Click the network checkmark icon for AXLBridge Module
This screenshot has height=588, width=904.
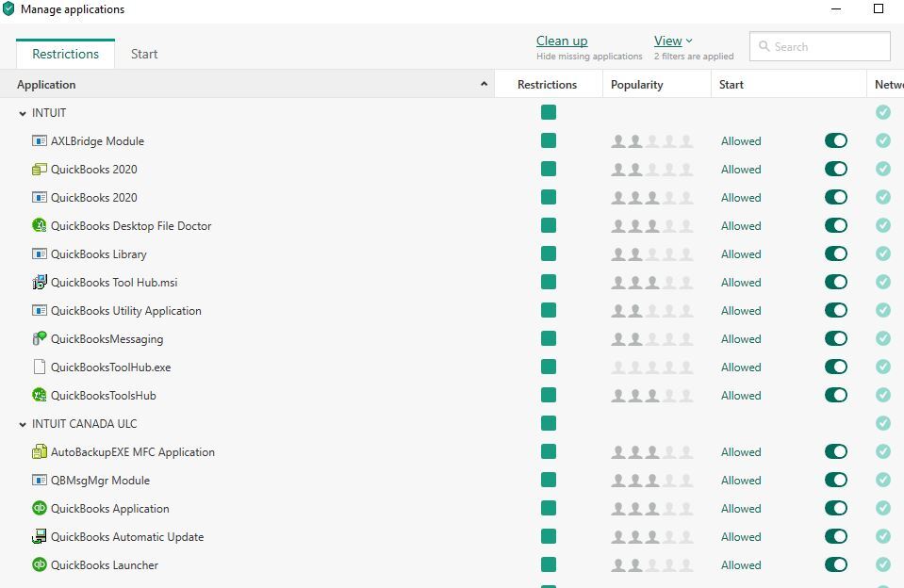click(x=882, y=141)
